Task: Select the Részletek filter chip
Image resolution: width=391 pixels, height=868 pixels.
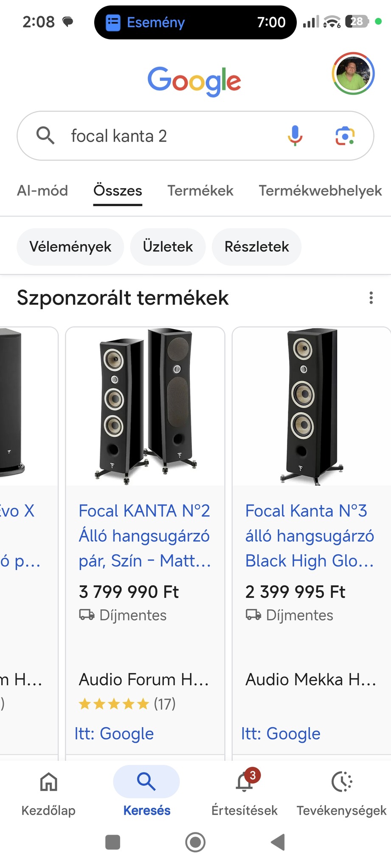Action: coord(256,247)
